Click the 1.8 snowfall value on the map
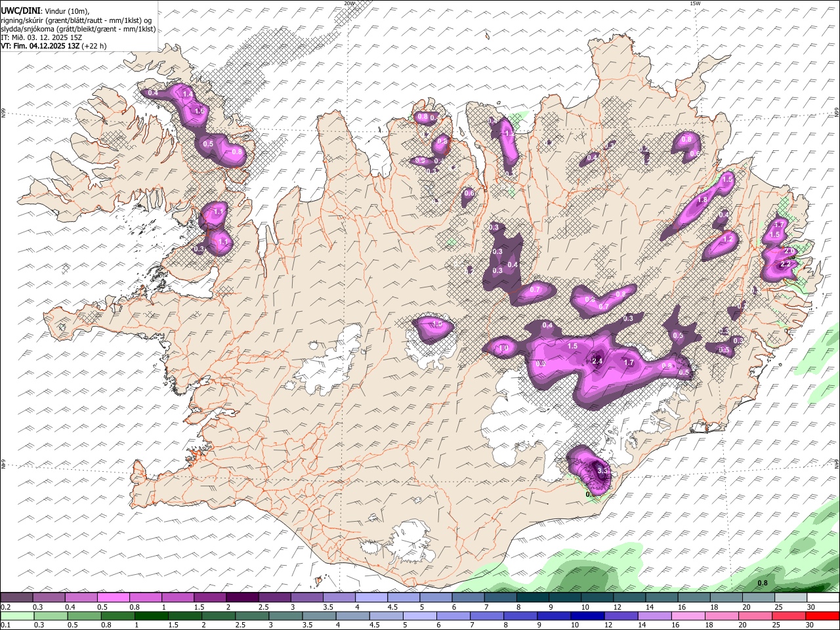 (x=702, y=200)
